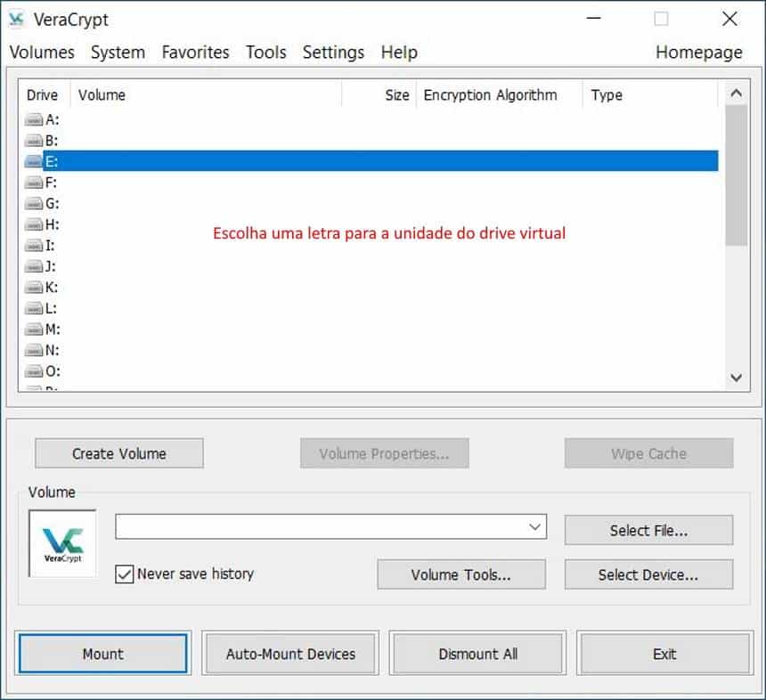Sort by the Size column header
This screenshot has width=766, height=700.
point(379,94)
